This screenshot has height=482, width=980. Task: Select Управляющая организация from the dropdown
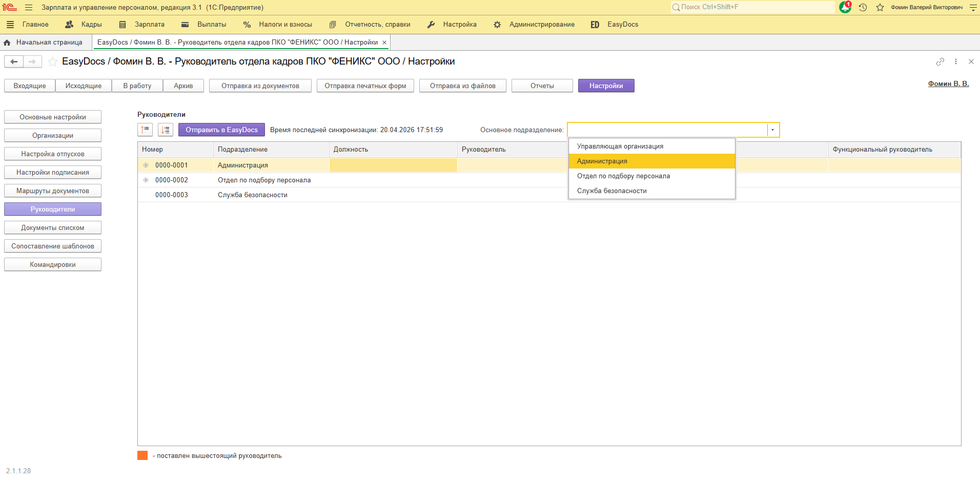[x=652, y=146]
